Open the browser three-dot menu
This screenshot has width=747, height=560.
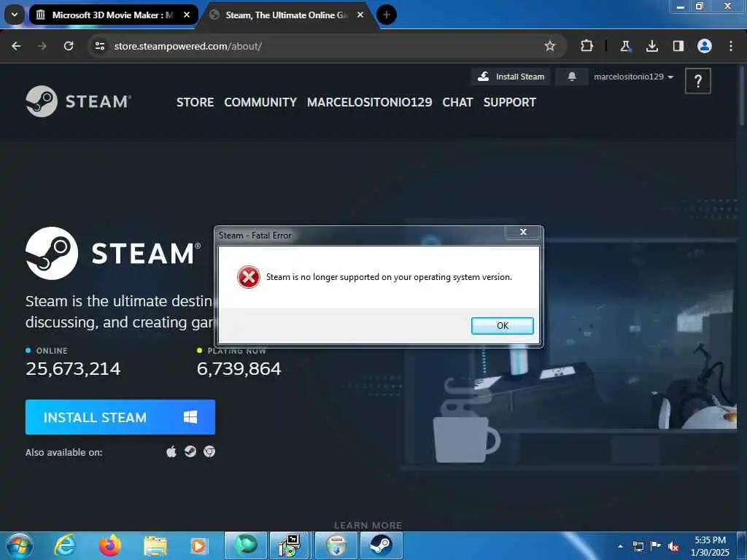click(x=731, y=46)
